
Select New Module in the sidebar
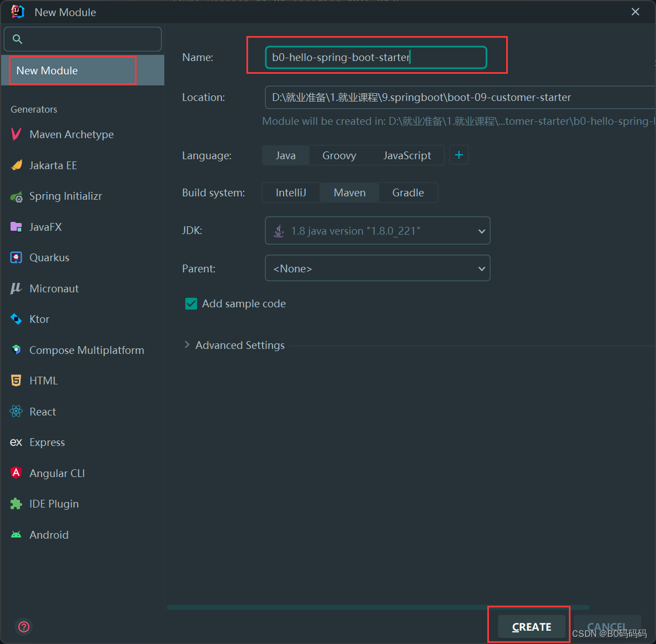(x=83, y=70)
